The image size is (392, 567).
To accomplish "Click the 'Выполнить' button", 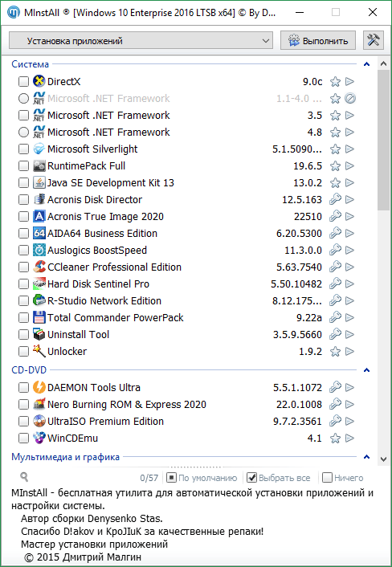I will [318, 40].
